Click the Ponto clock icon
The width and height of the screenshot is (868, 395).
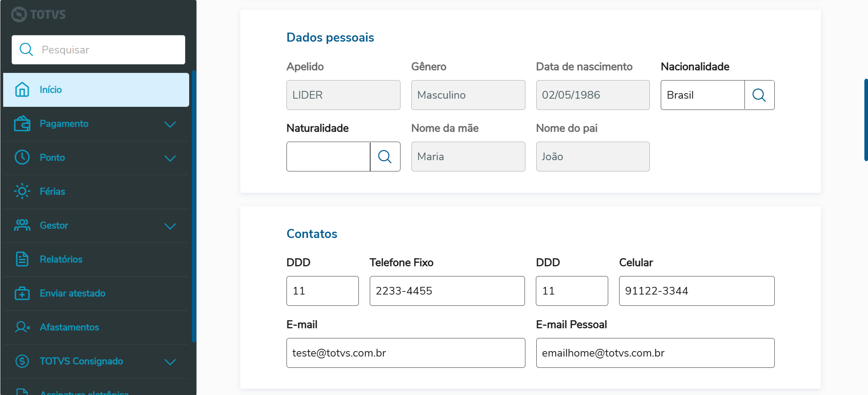pos(22,157)
